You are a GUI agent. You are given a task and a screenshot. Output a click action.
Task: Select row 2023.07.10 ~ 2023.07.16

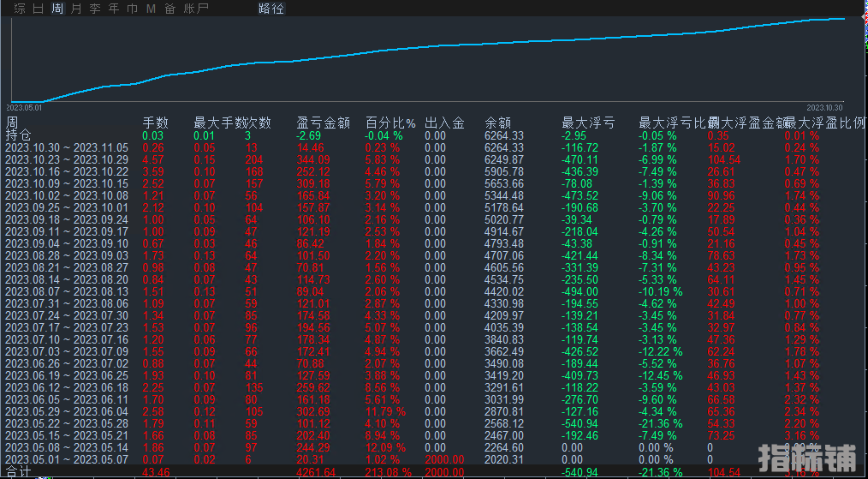click(x=67, y=339)
